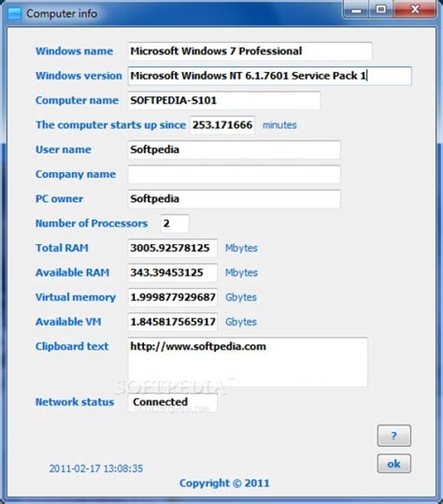The image size is (443, 504).
Task: Focus the PC owner field
Action: tap(234, 198)
